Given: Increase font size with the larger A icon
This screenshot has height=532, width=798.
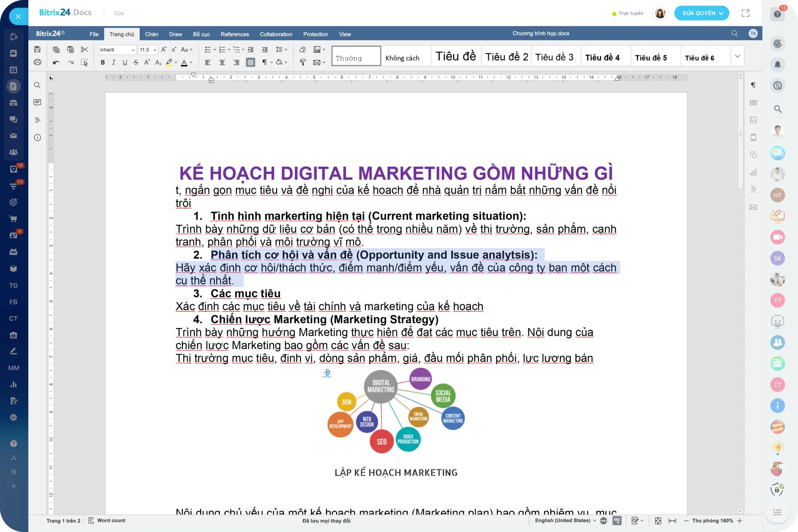Looking at the screenshot, I should point(164,50).
